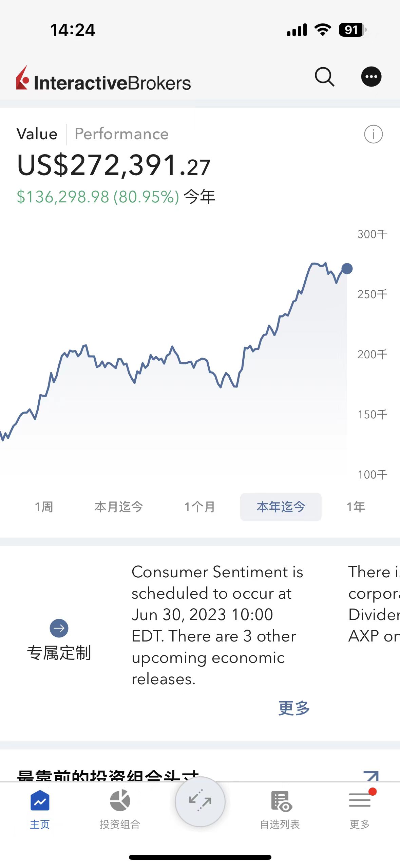
Task: Open the 自选列表 watchlist icon
Action: [x=281, y=801]
